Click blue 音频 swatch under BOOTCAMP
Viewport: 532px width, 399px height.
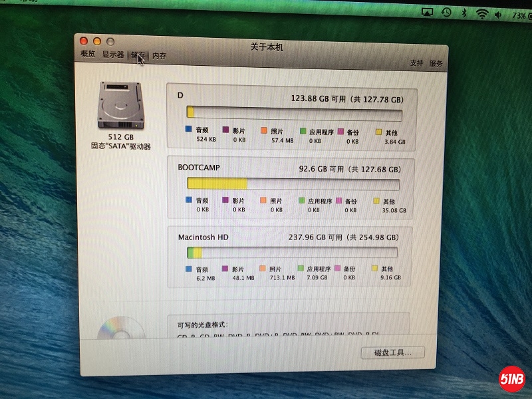pos(189,199)
